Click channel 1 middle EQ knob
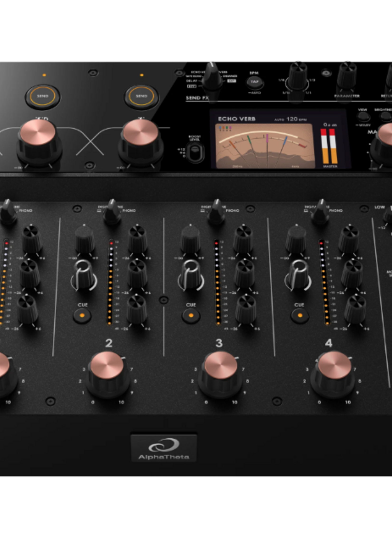 point(30,274)
